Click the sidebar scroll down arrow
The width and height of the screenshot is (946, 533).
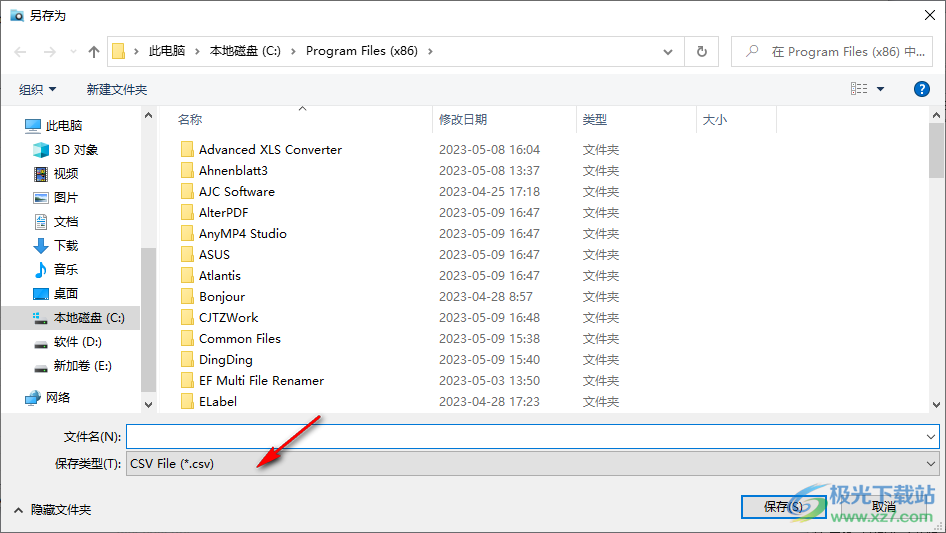(x=148, y=404)
